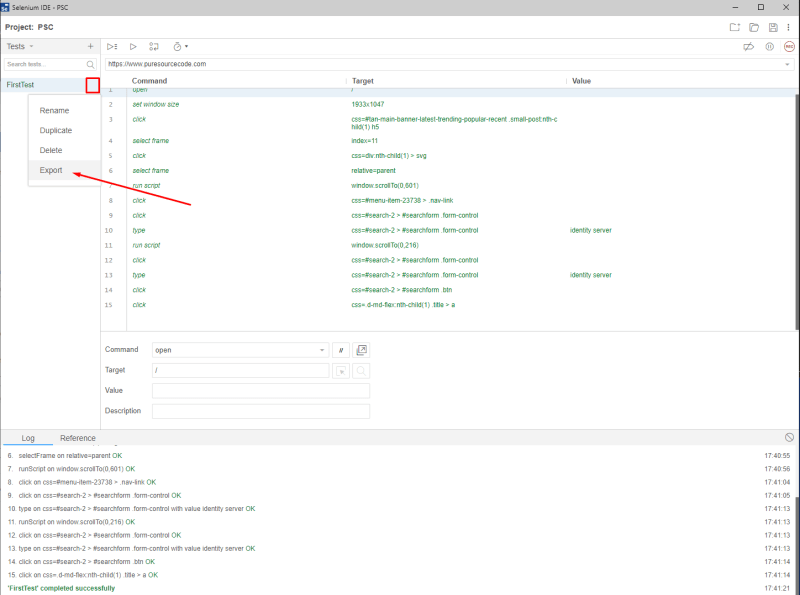Open the project more options menu

788,28
